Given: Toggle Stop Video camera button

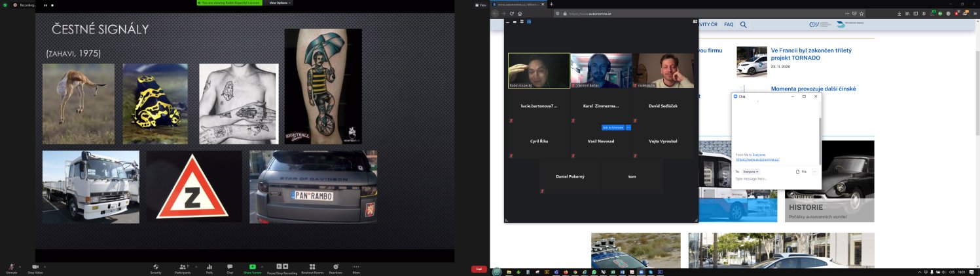Looking at the screenshot, I should coord(35,267).
